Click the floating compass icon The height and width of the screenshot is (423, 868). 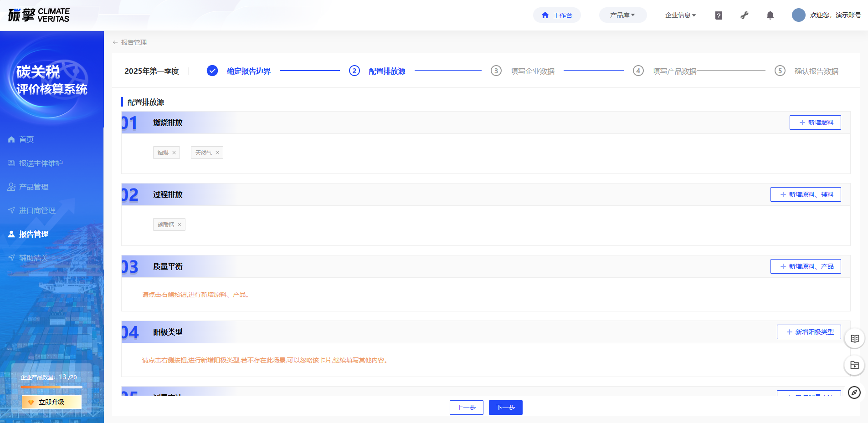pyautogui.click(x=854, y=392)
